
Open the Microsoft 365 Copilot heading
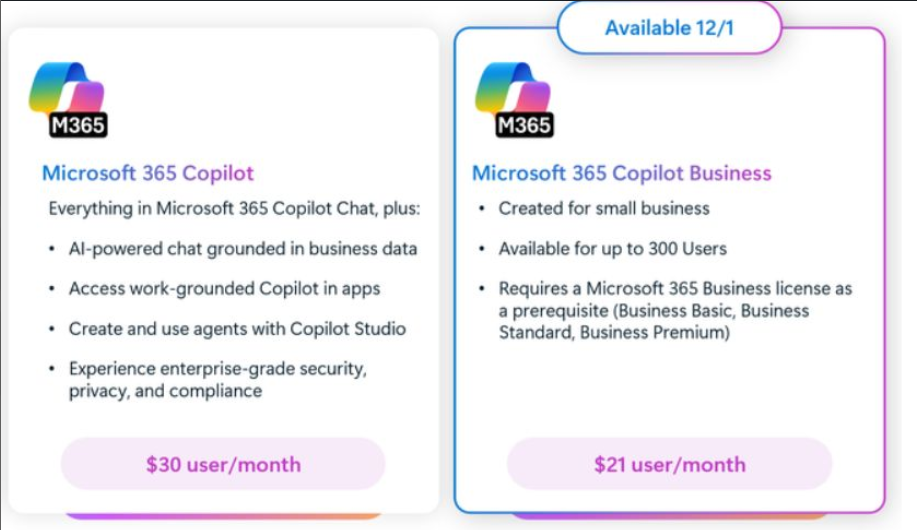pyautogui.click(x=148, y=173)
